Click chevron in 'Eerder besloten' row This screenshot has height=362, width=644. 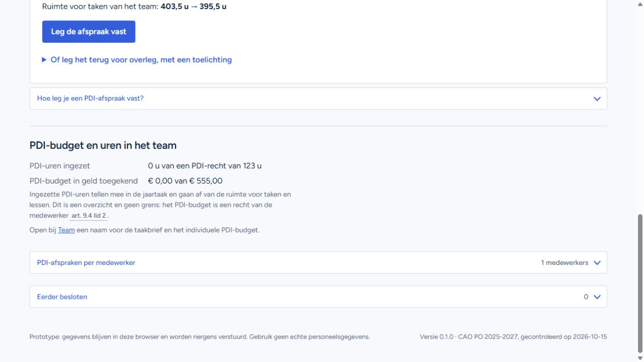[597, 297]
